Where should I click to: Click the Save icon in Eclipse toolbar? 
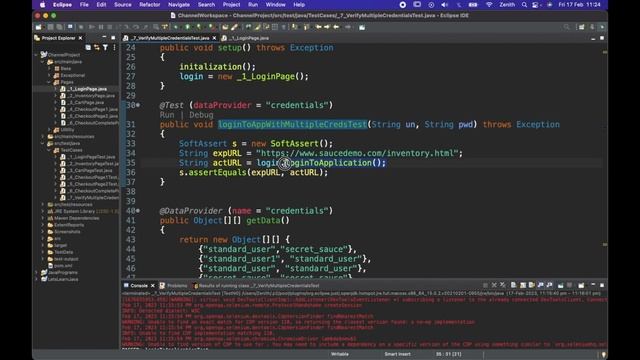pyautogui.click(x=51, y=27)
